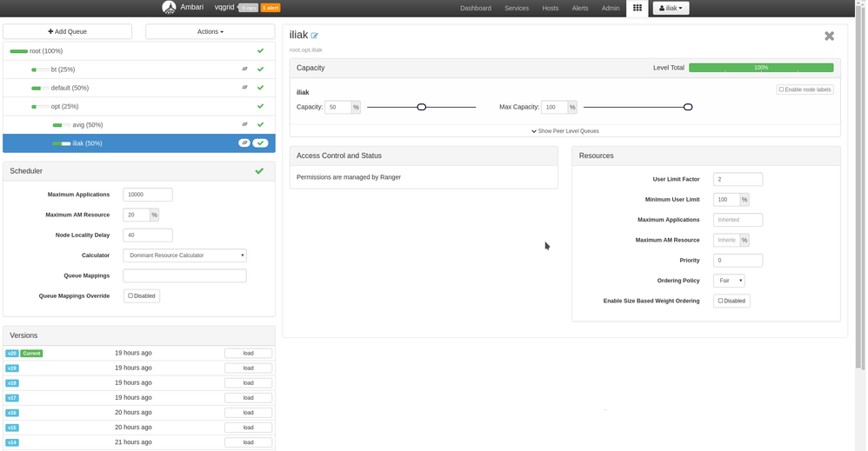Open the Services menu item
The image size is (868, 451).
coord(517,8)
